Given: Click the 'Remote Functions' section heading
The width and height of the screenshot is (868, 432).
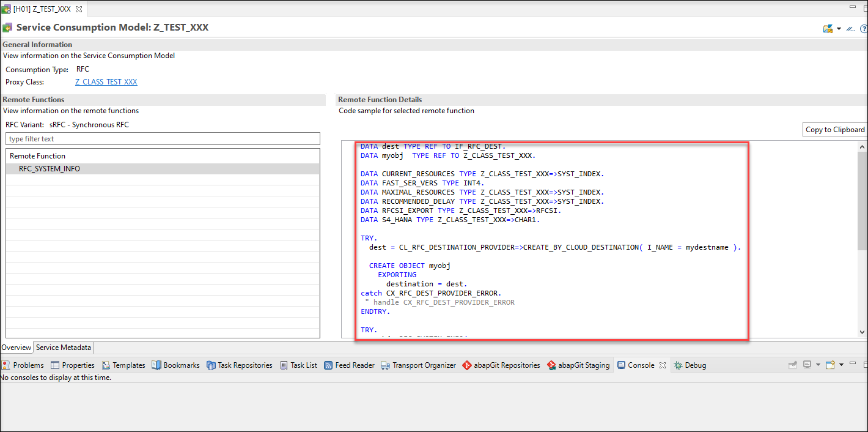Looking at the screenshot, I should coord(34,100).
